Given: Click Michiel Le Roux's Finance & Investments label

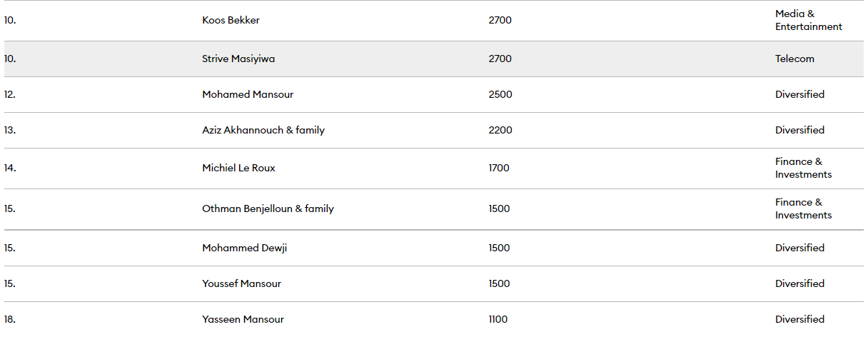Looking at the screenshot, I should click(x=804, y=168).
